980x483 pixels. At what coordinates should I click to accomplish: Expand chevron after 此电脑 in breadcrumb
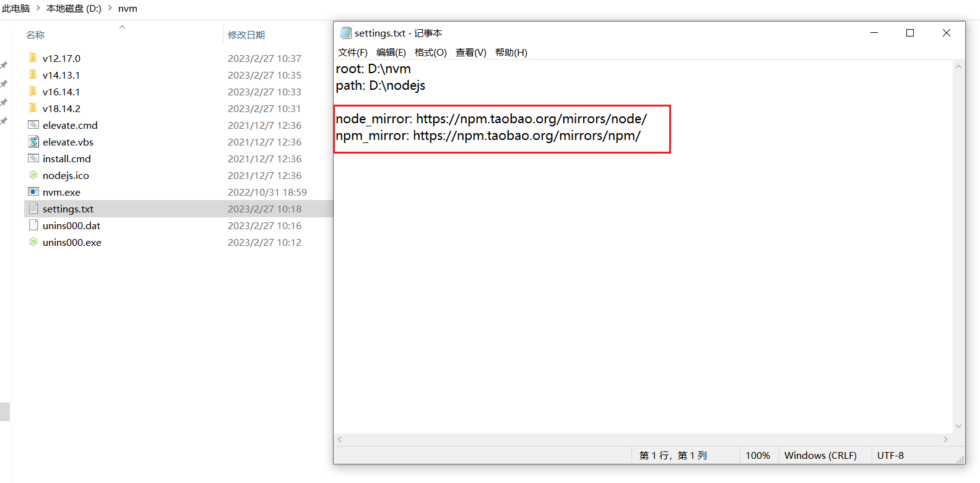tap(38, 9)
